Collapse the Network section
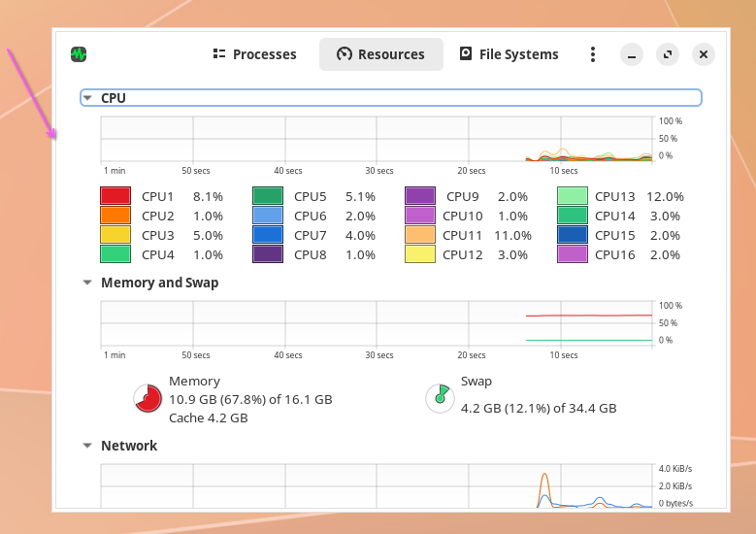The height and width of the screenshot is (534, 756). pyautogui.click(x=87, y=446)
